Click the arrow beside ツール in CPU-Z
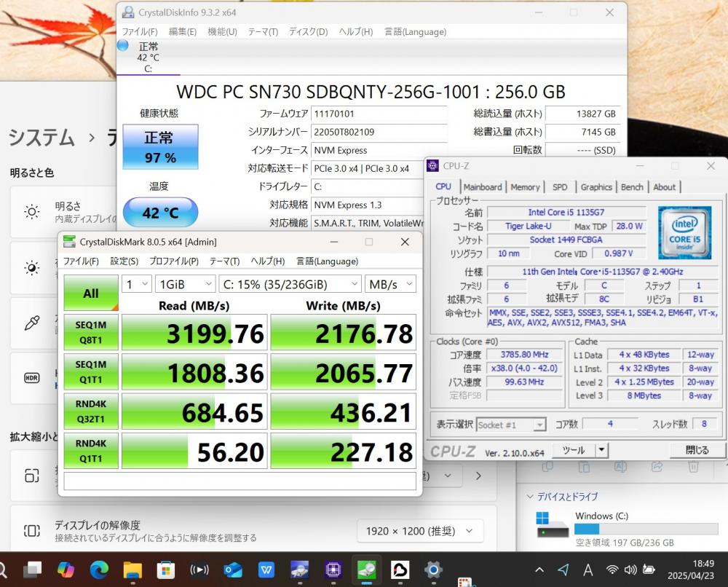728x587 pixels. tap(602, 450)
